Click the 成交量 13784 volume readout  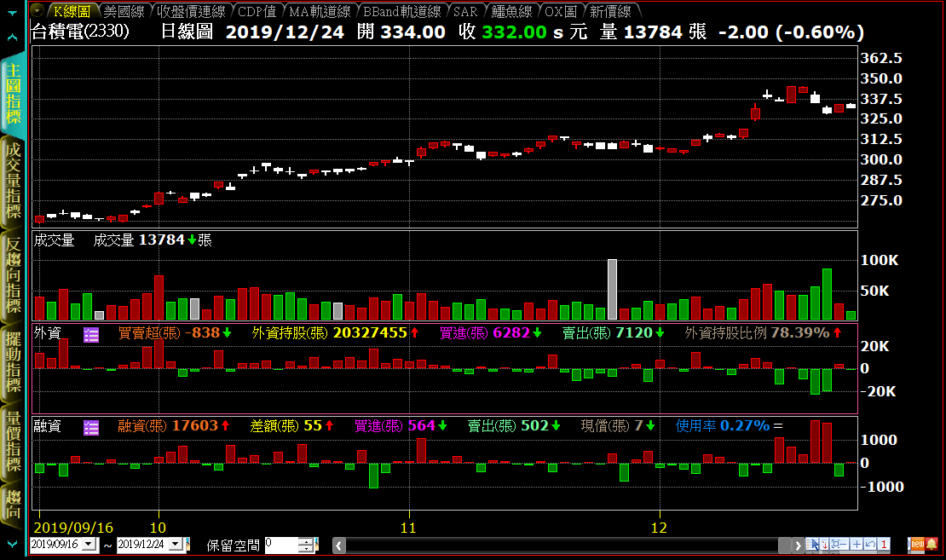point(152,240)
